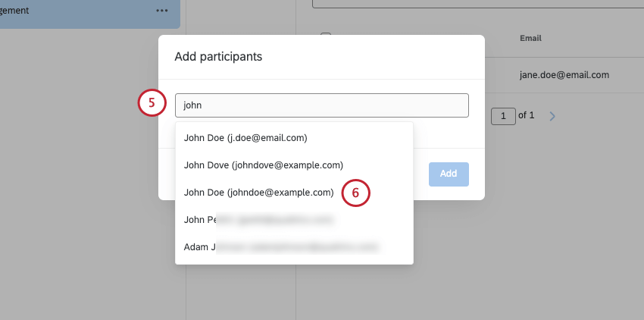This screenshot has height=320, width=644.
Task: Choose John Doe (j.doe@email.com) suggestion
Action: click(x=245, y=137)
